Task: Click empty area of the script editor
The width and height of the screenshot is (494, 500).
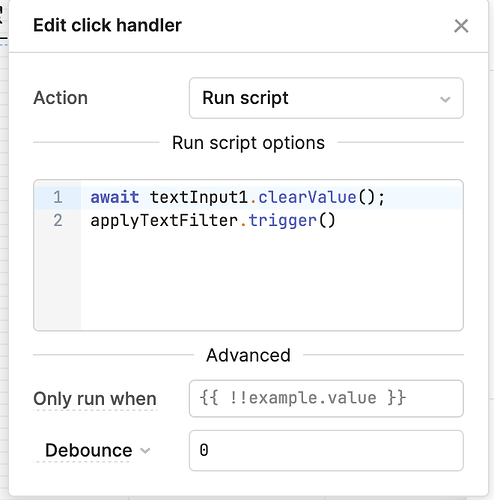Action: tap(272, 280)
